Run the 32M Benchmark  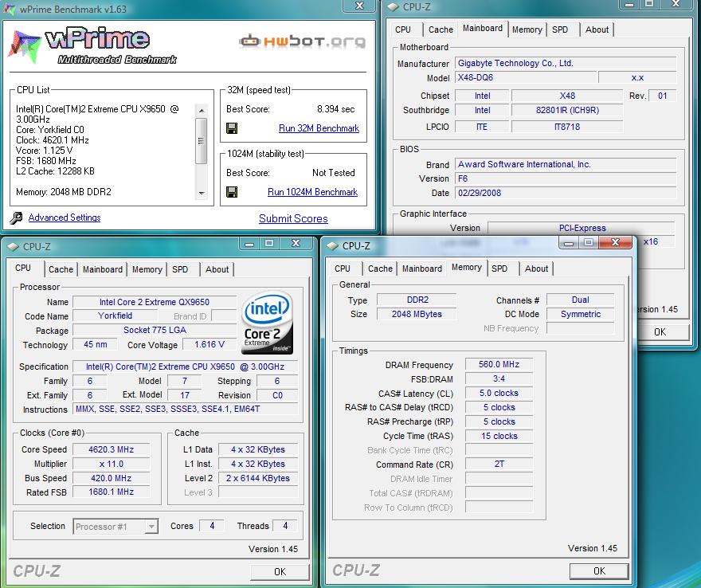[319, 128]
